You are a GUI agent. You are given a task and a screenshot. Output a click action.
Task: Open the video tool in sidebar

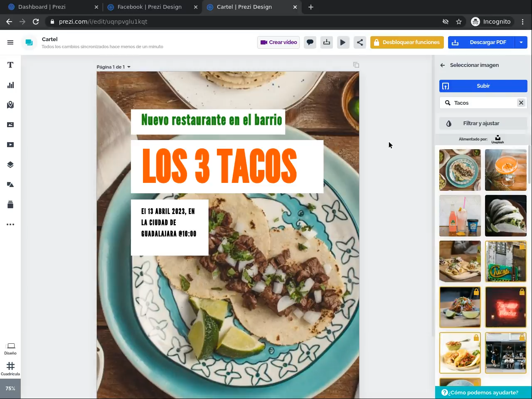10,145
